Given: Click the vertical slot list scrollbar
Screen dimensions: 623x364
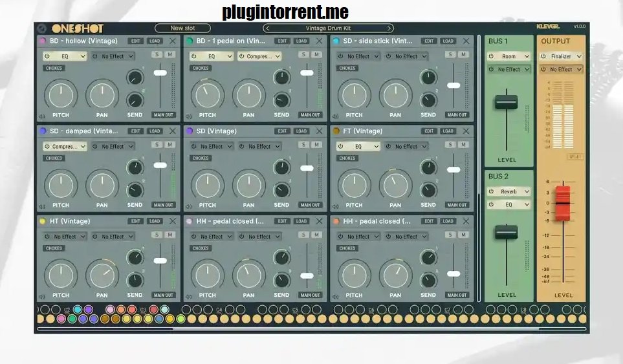Looking at the screenshot, I should click(479, 169).
